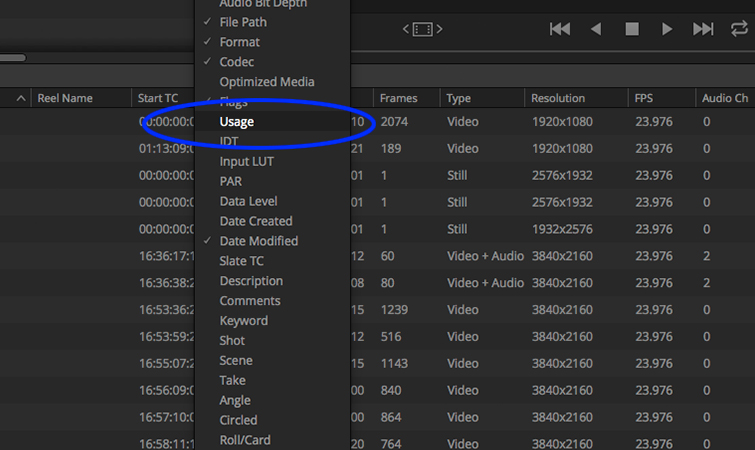Sort by Frames column header
The image size is (755, 450).
coord(398,98)
